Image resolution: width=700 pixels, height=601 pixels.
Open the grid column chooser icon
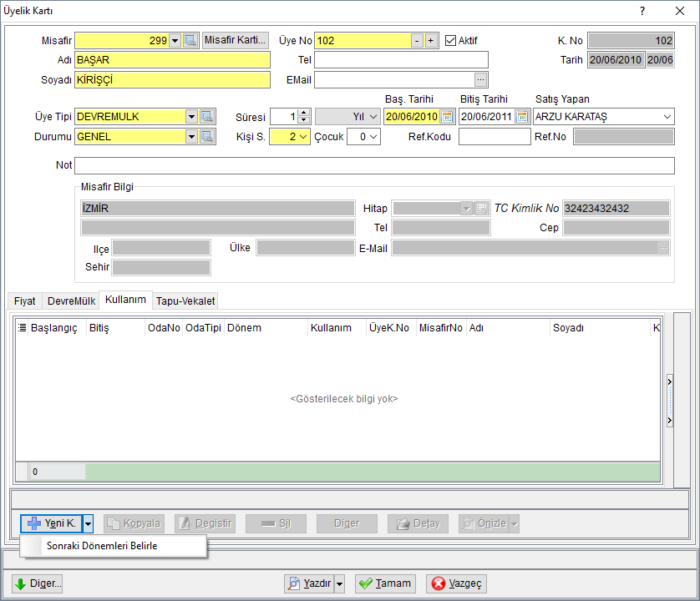(x=22, y=328)
